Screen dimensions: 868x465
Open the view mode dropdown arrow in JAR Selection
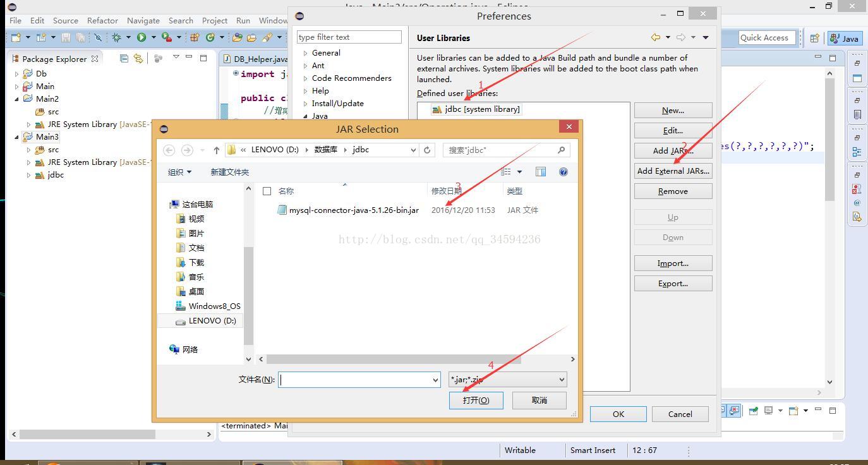pyautogui.click(x=520, y=172)
